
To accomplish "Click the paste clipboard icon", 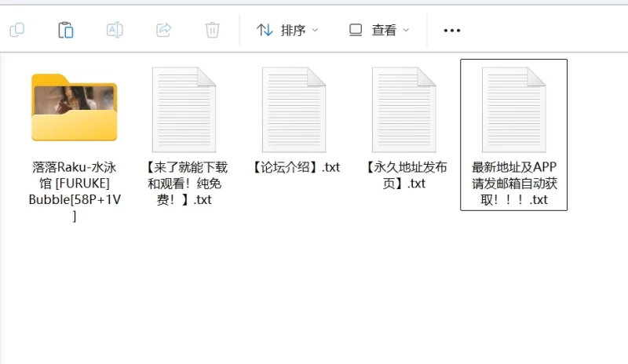I will 66,30.
